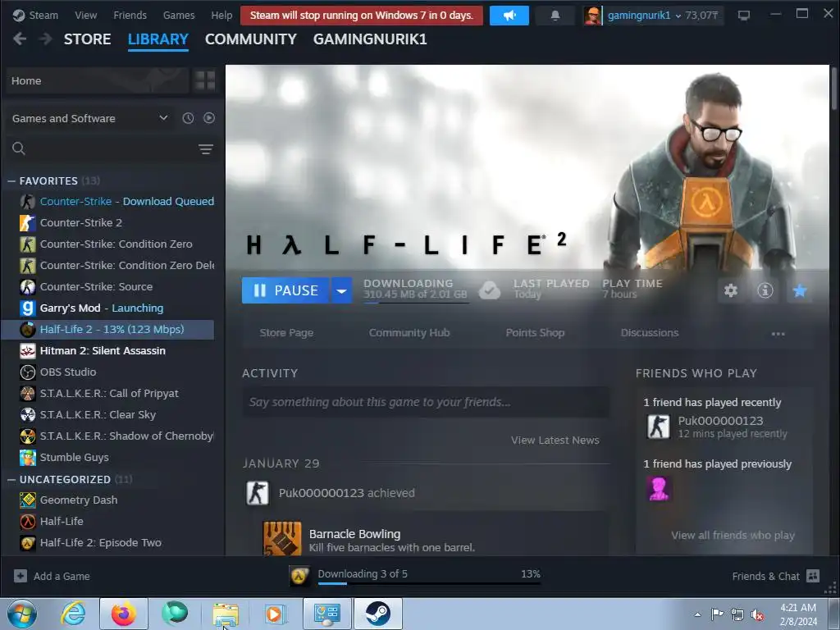Click the main page vertical scrollbar
The image size is (840, 630).
pos(834,89)
